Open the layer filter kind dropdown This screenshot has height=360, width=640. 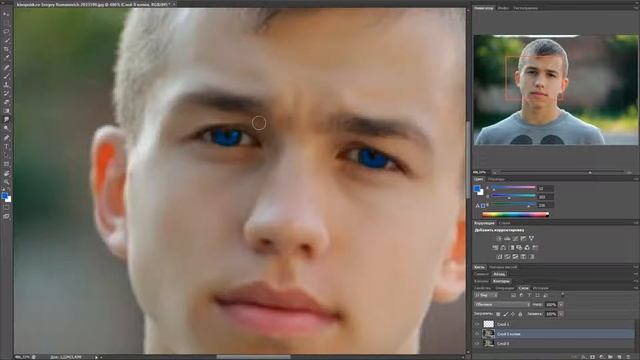[486, 295]
